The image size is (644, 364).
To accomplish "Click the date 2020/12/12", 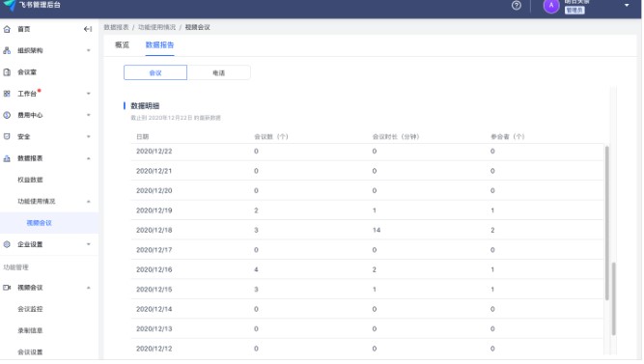I will [x=154, y=349].
